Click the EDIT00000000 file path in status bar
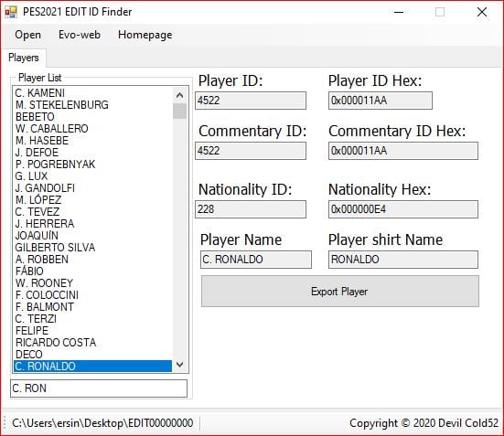Screen dimensions: 504x436 point(102,423)
